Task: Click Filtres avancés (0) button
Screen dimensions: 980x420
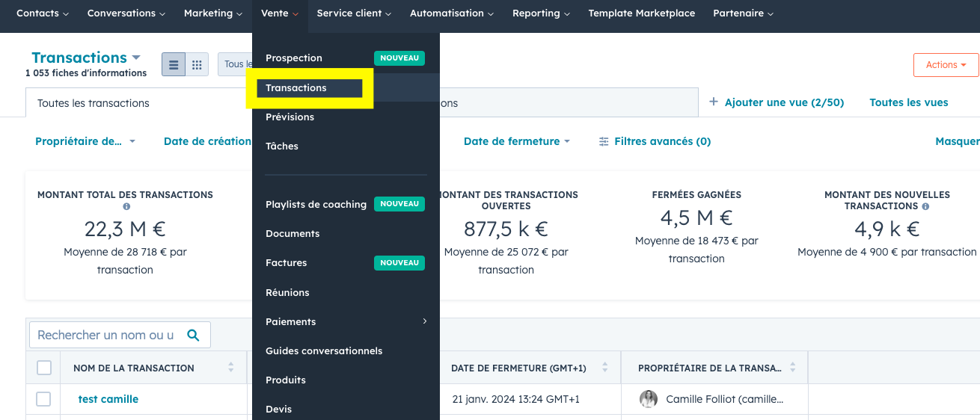Action: pyautogui.click(x=655, y=141)
